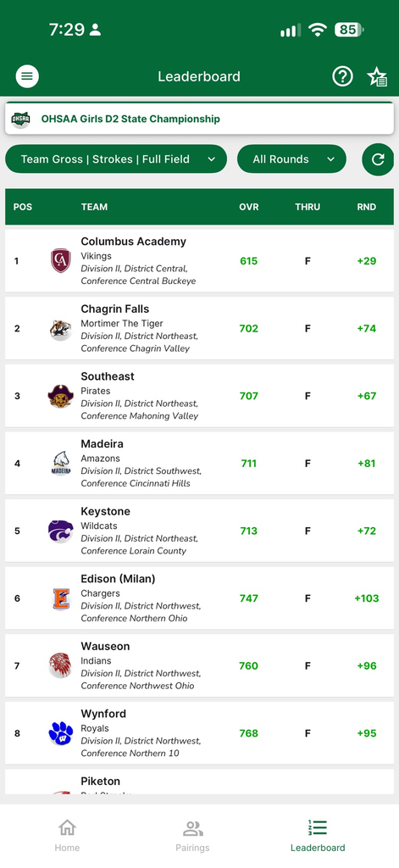Expand Team Gross Strokes Full Field dropdown
The height and width of the screenshot is (868, 399).
116,159
